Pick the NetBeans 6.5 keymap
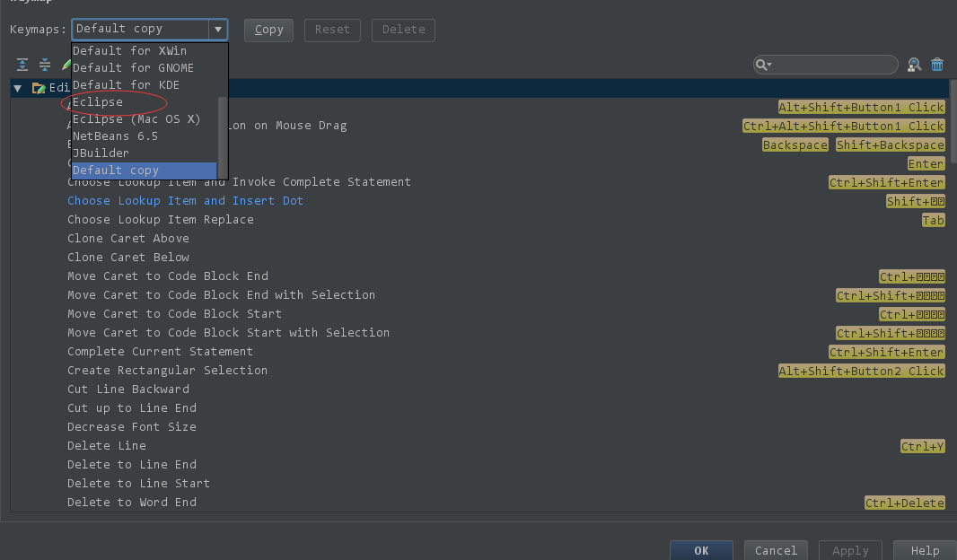Screen dimensions: 957x560 click(x=145, y=136)
